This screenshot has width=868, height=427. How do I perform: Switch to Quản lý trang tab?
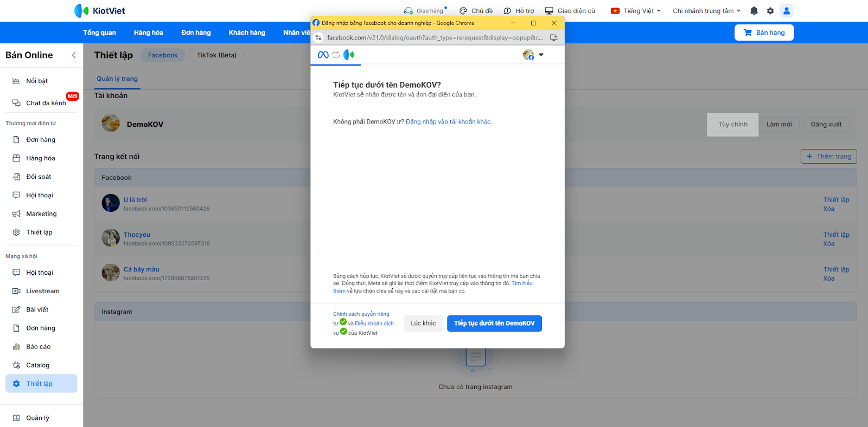[117, 79]
